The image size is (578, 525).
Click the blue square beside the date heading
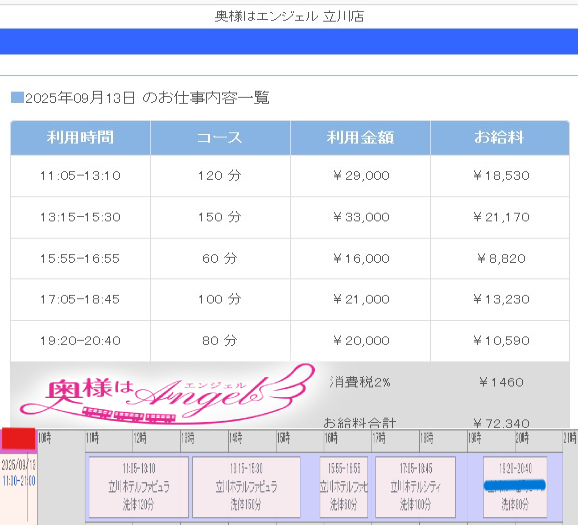[x=17, y=98]
